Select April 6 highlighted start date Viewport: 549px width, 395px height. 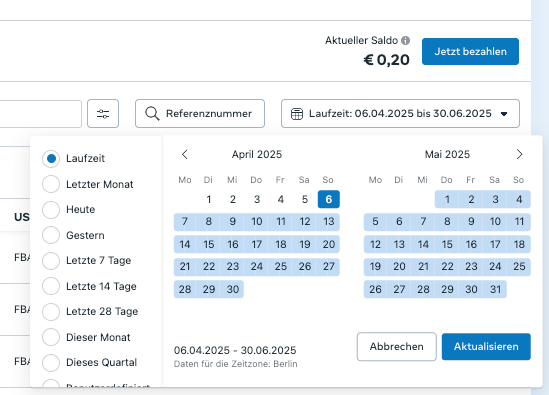[329, 199]
